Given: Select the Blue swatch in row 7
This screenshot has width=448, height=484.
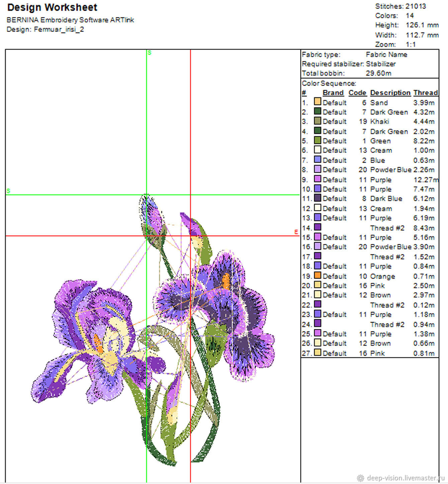Looking at the screenshot, I should [317, 159].
